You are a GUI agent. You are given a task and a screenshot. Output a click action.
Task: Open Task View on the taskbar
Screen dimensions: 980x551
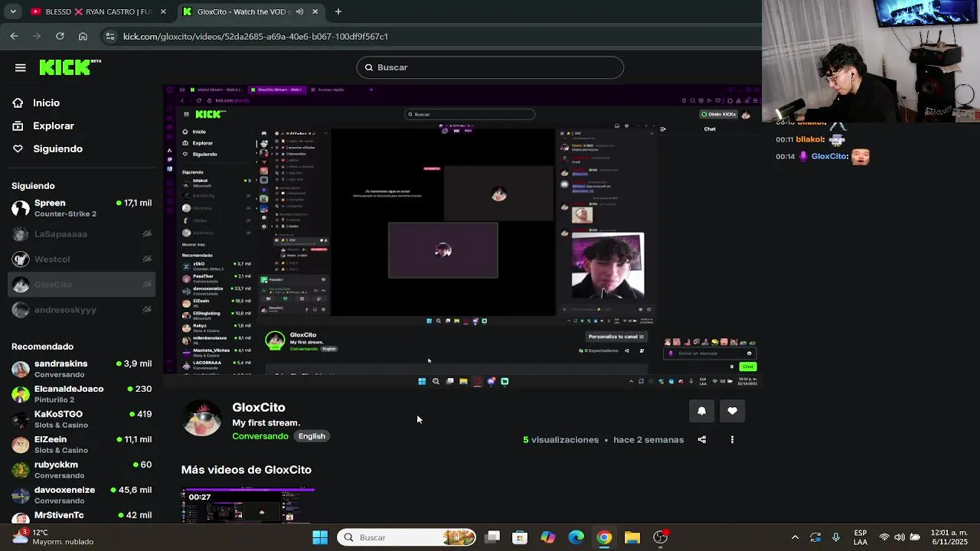click(x=492, y=537)
